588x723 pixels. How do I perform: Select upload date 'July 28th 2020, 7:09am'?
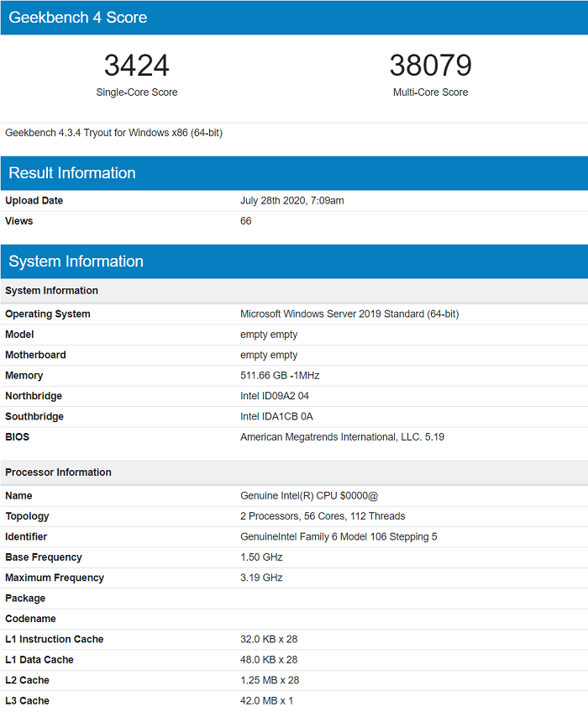coord(292,201)
